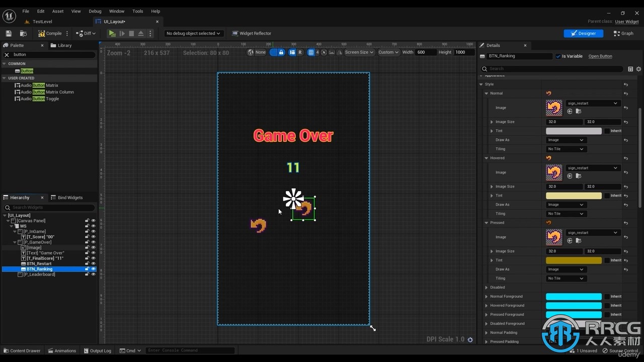Click Hovered Tint pale yellow swatch
Image resolution: width=644 pixels, height=362 pixels.
pos(574,196)
